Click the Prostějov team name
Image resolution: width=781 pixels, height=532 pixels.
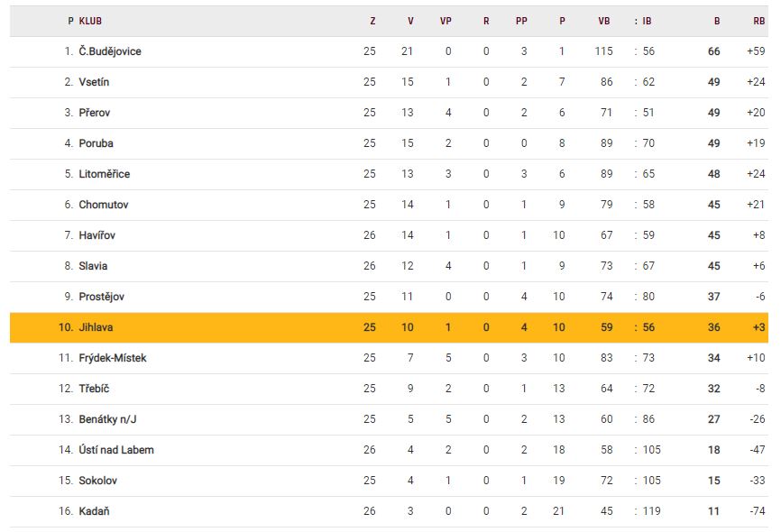point(102,297)
